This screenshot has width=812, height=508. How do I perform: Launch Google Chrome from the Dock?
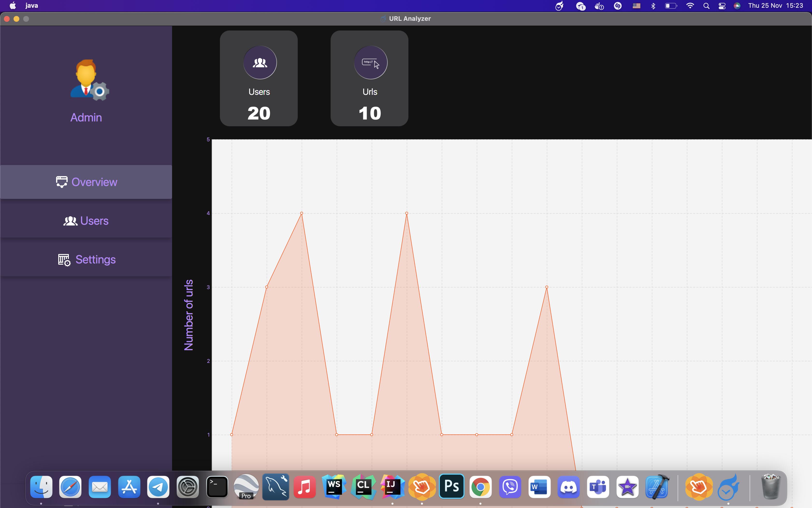481,487
